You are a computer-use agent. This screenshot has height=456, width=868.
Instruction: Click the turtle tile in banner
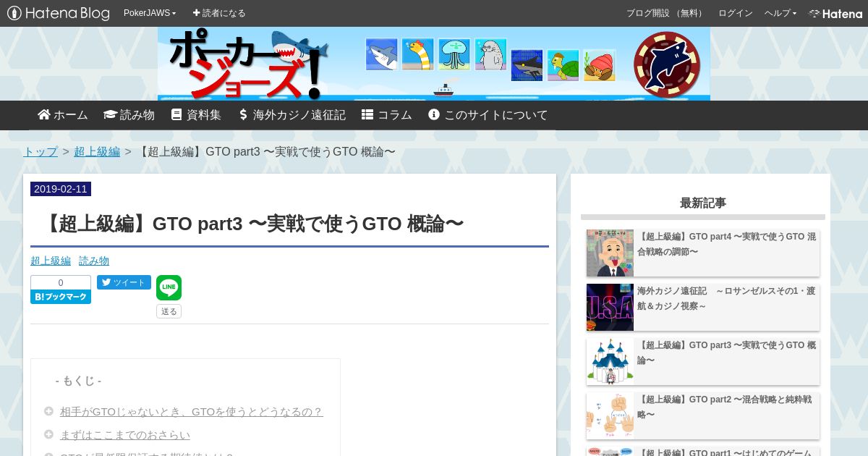point(563,65)
